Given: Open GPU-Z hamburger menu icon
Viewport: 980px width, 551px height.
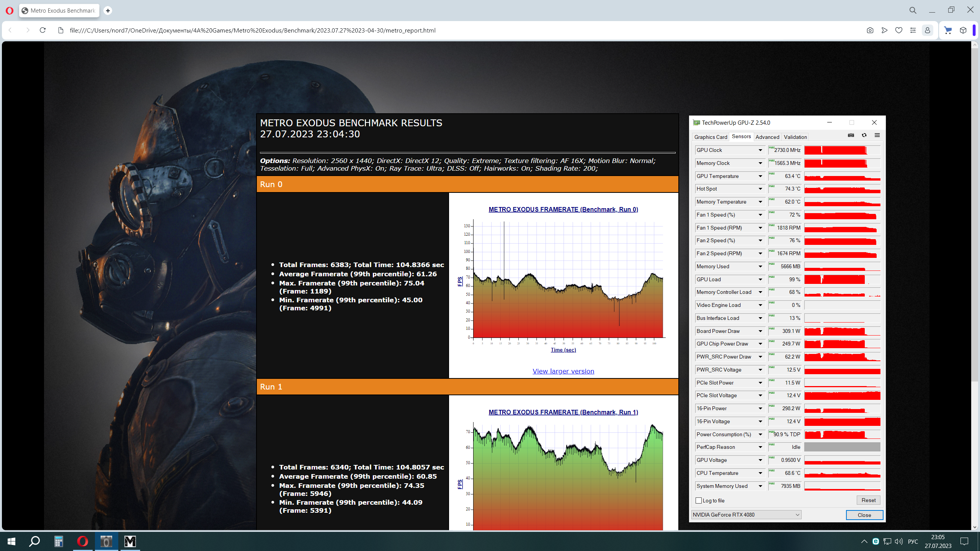Looking at the screenshot, I should 877,135.
